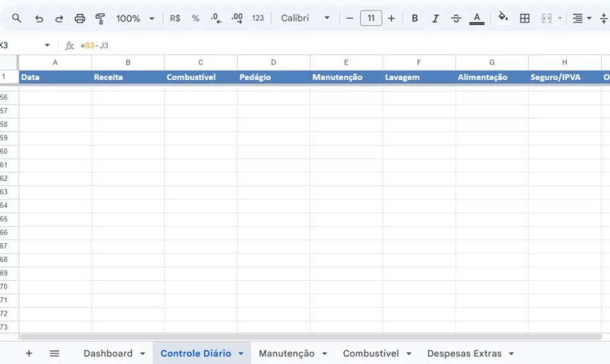
Task: Format selection as percent
Action: coord(196,18)
